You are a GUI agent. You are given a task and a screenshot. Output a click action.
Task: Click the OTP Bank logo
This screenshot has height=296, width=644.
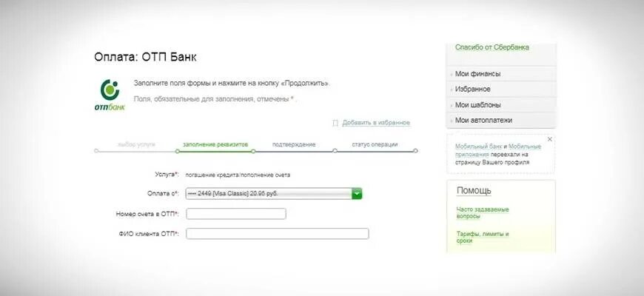click(x=110, y=95)
